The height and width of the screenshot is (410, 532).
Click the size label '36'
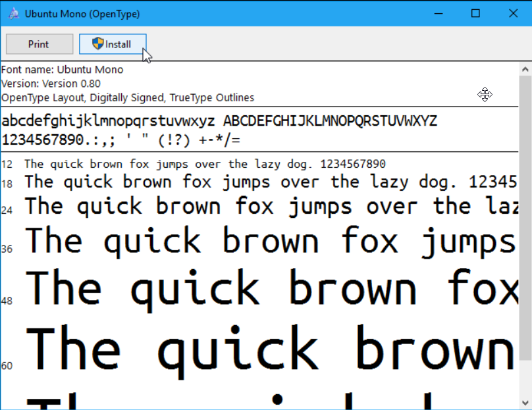[7, 249]
